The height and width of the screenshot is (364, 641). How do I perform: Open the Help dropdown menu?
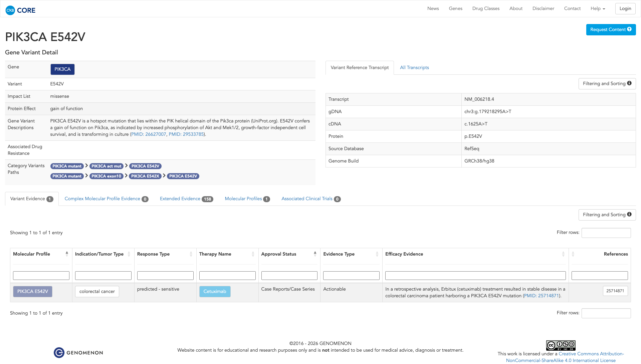[598, 9]
